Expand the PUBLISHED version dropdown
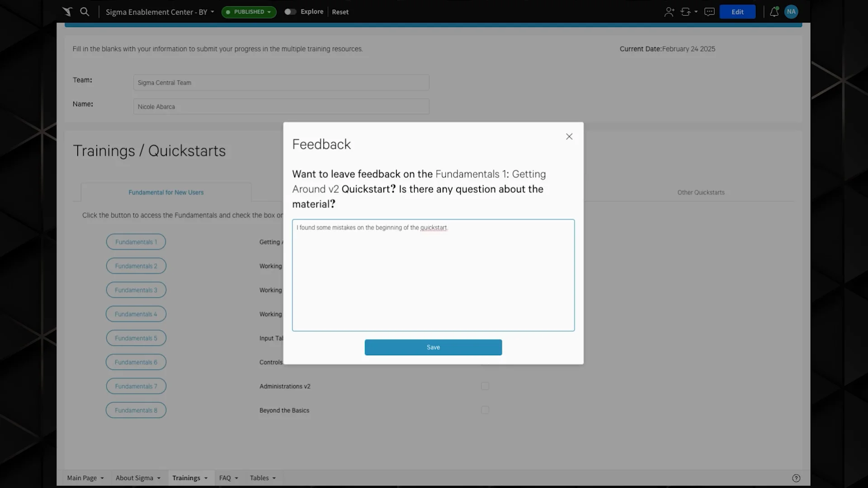This screenshot has height=488, width=868. coord(249,12)
